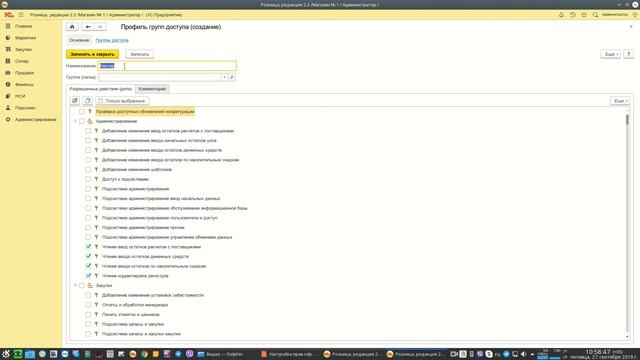This screenshot has height=360, width=640.
Task: Collapse the Администрирование tree group
Action: [75, 121]
